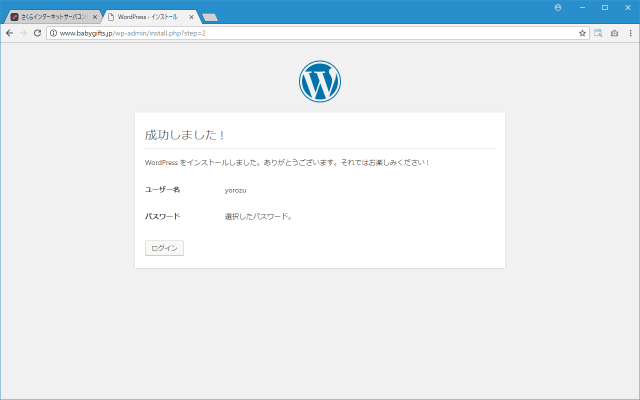Close the WordPress インストール tab

click(x=191, y=17)
